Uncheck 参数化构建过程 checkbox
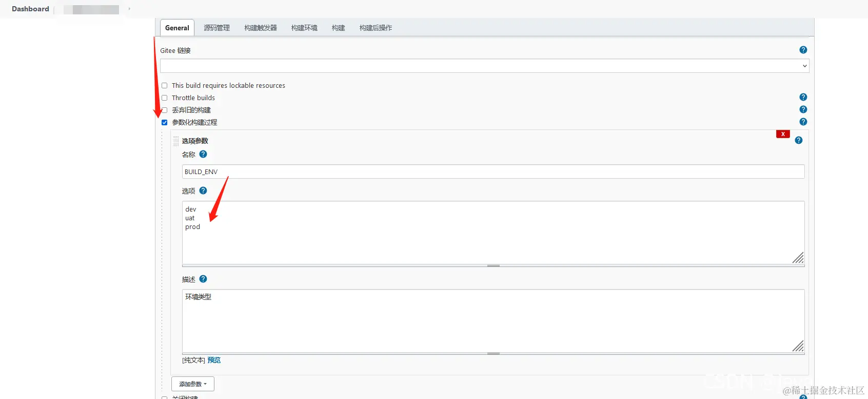The width and height of the screenshot is (868, 399). (165, 123)
